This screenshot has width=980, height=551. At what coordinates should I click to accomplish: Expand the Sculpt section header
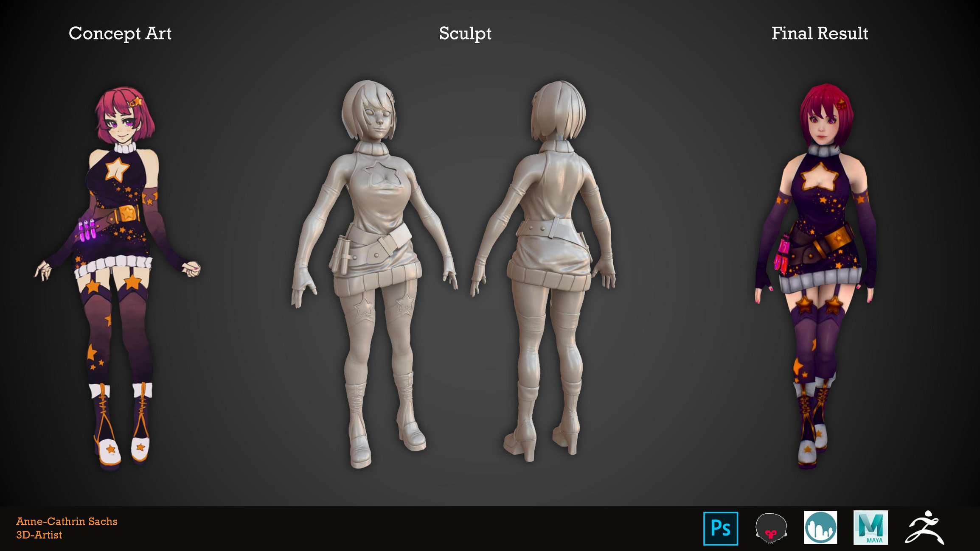pyautogui.click(x=465, y=34)
